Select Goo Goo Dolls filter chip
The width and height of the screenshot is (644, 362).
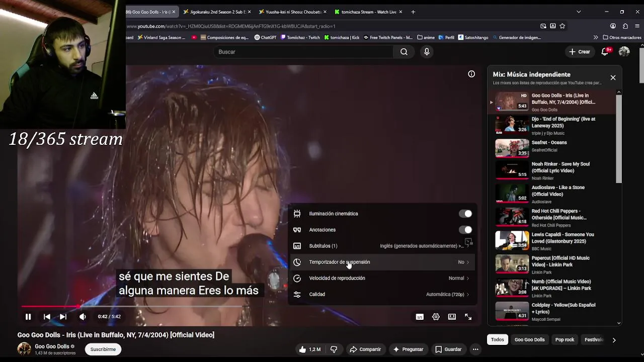point(529,340)
